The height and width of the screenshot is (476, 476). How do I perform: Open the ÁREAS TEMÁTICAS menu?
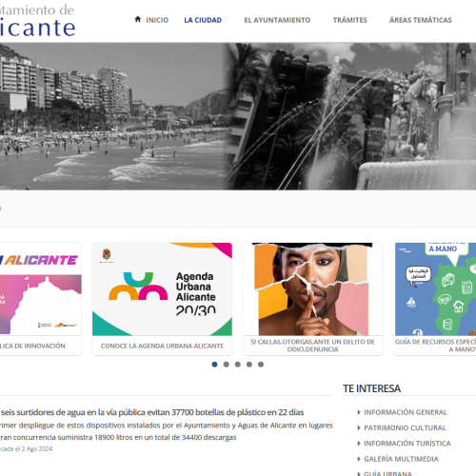click(420, 20)
